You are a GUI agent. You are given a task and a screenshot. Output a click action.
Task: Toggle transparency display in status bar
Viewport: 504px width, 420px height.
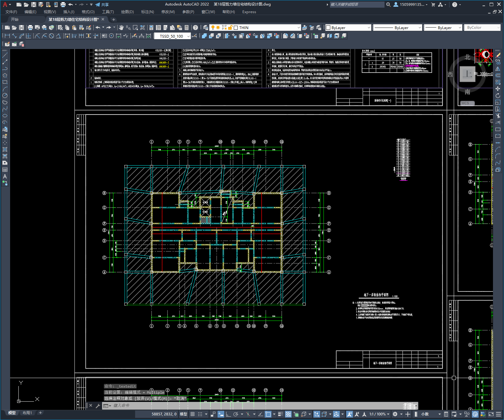[x=288, y=414]
